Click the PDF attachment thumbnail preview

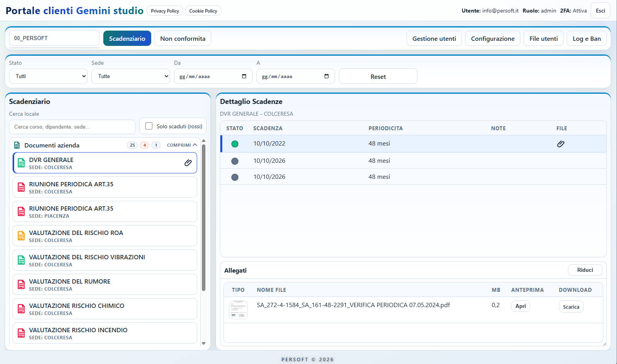[238, 309]
